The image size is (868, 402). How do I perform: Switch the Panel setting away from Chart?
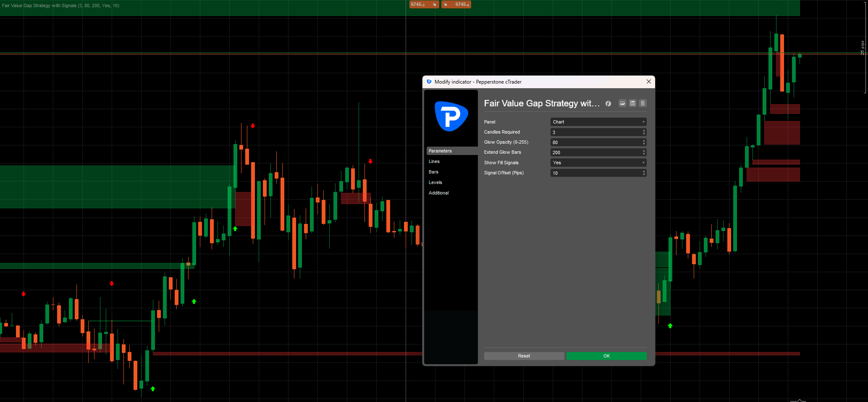click(x=598, y=122)
